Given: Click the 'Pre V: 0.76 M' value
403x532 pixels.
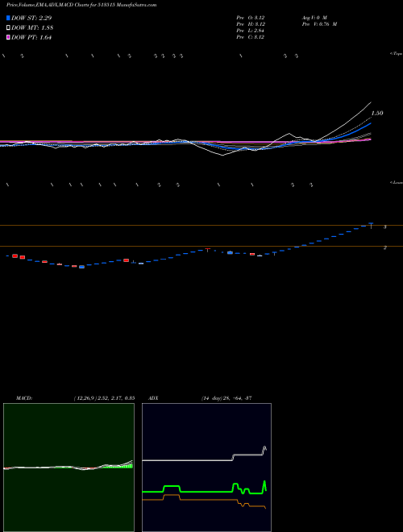Looking at the screenshot, I should pyautogui.click(x=319, y=24).
